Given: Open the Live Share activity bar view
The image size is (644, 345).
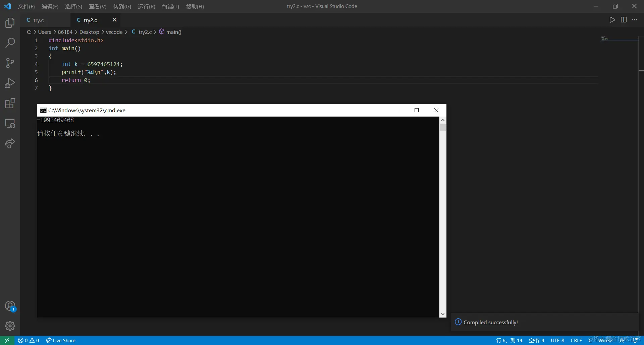Looking at the screenshot, I should coord(10,144).
